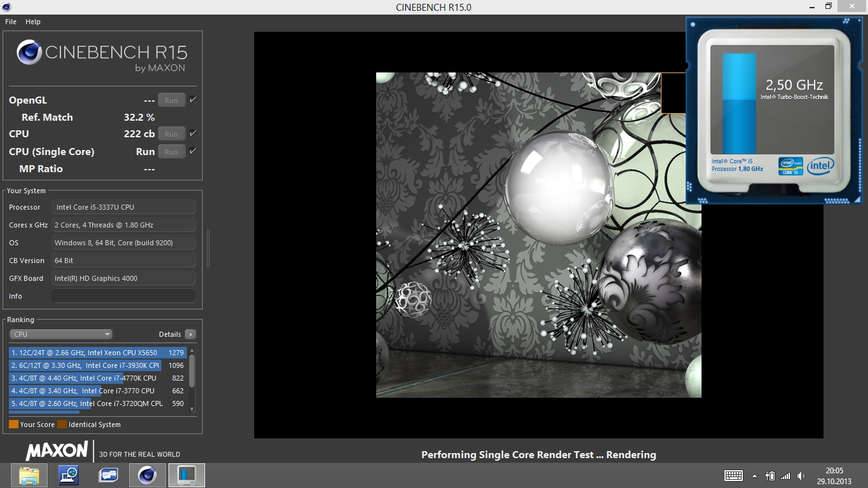Toggle the CPU test checkbox
Viewport: 868px width, 488px height.
tap(193, 133)
